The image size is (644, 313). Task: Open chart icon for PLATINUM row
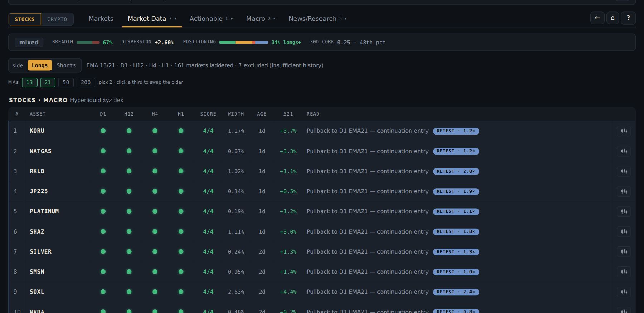(x=624, y=211)
